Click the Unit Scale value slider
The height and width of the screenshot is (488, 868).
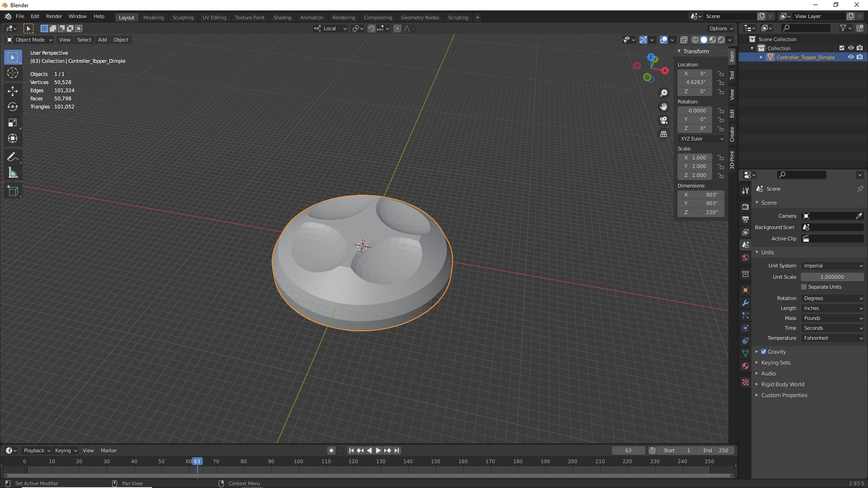(832, 277)
